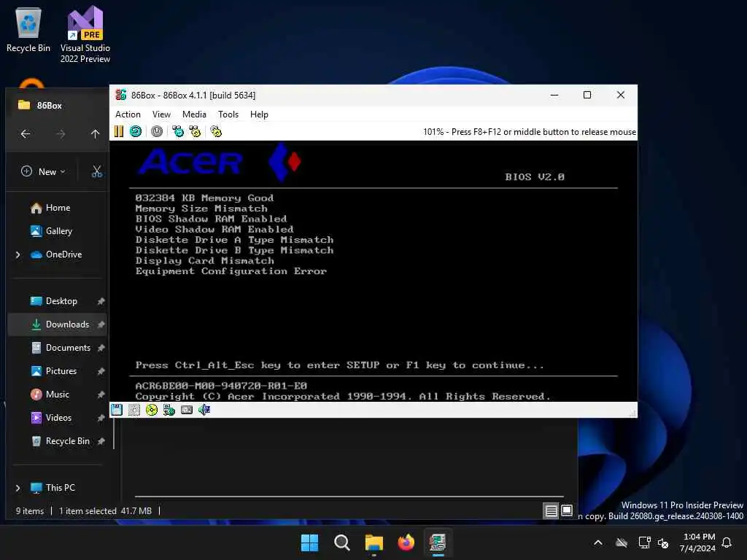Open the Media menu
The height and width of the screenshot is (560, 747).
(194, 114)
